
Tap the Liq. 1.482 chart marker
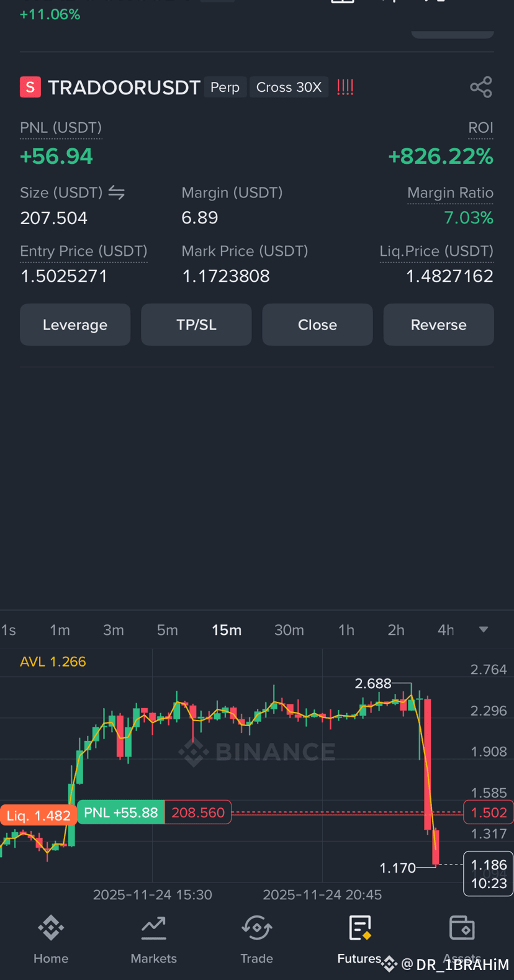(x=38, y=816)
